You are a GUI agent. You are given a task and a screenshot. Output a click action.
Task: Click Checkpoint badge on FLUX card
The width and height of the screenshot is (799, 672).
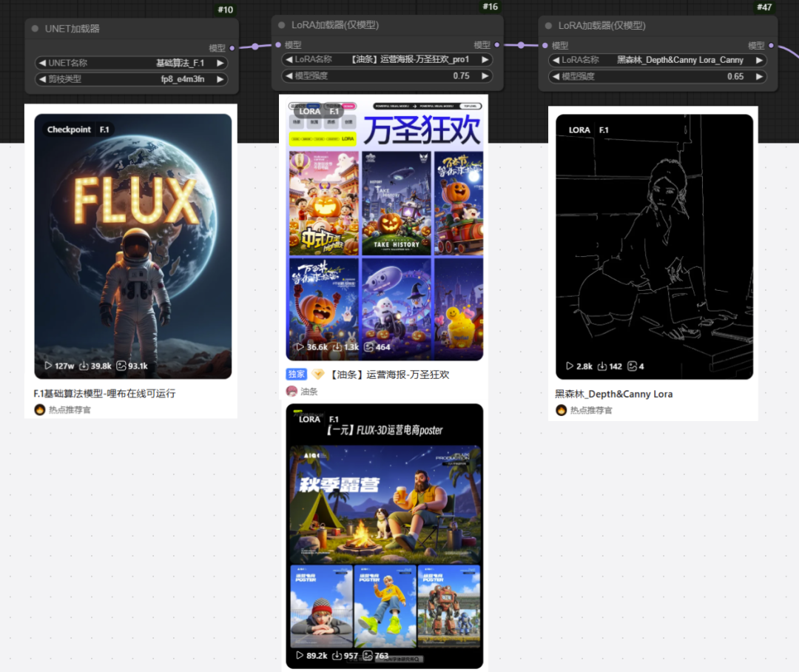69,130
